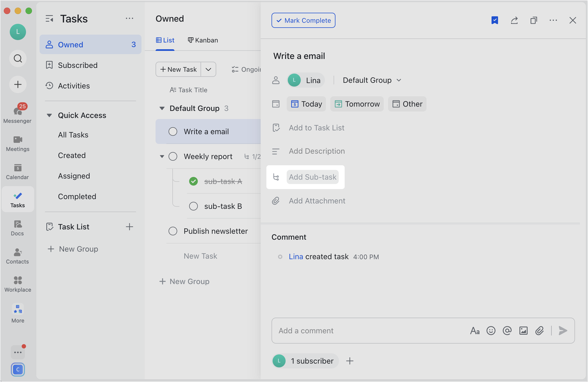Open the Default Group dropdown in task details

[x=371, y=80]
